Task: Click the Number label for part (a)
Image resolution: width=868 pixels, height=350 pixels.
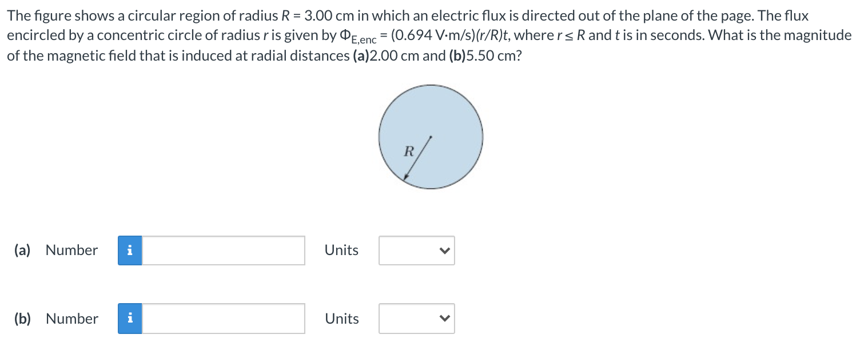Action: pos(71,250)
